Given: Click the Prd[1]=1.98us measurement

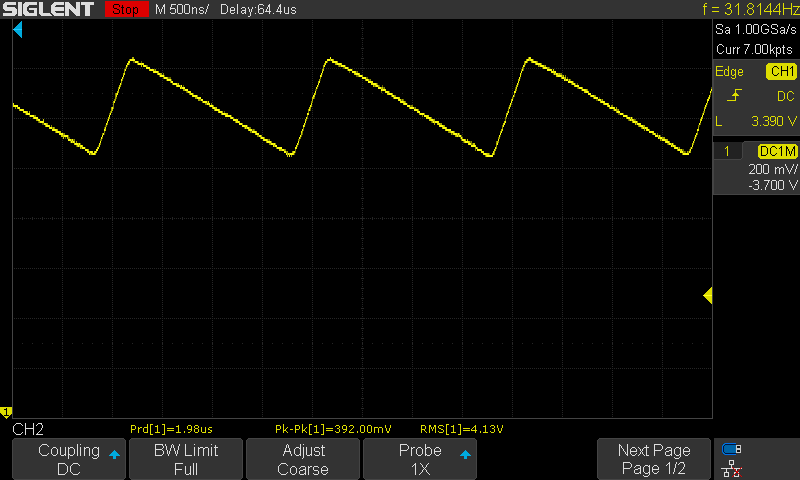Looking at the screenshot, I should click(171, 429).
